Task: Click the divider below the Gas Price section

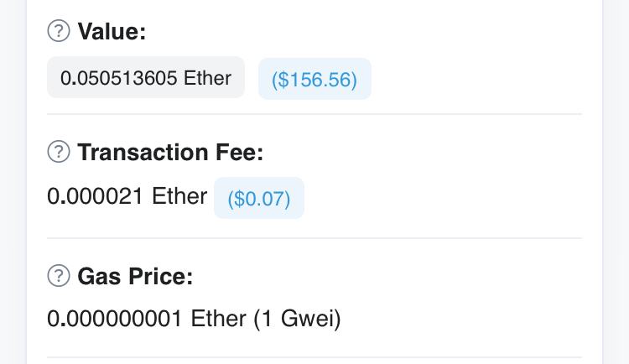Action: 314,357
